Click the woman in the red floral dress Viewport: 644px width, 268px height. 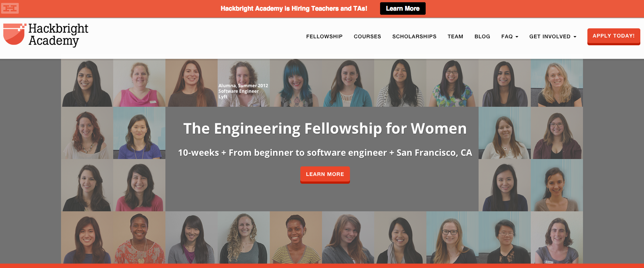[x=139, y=237]
